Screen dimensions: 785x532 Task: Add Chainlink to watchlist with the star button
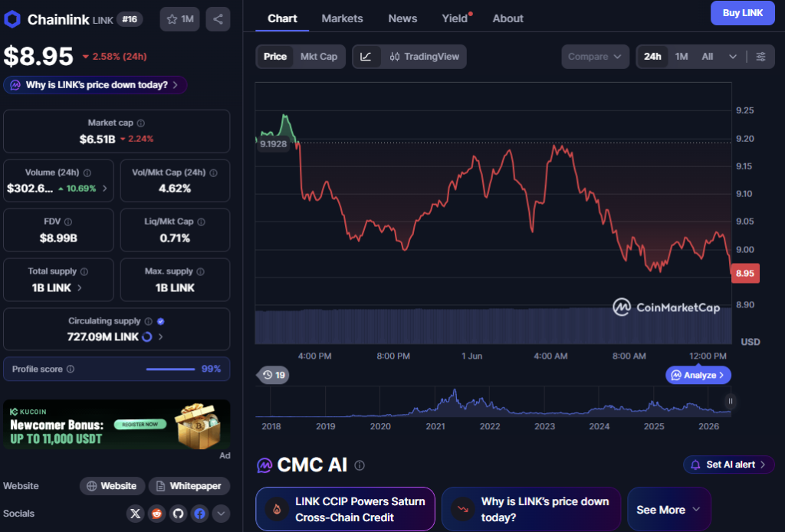pos(179,19)
